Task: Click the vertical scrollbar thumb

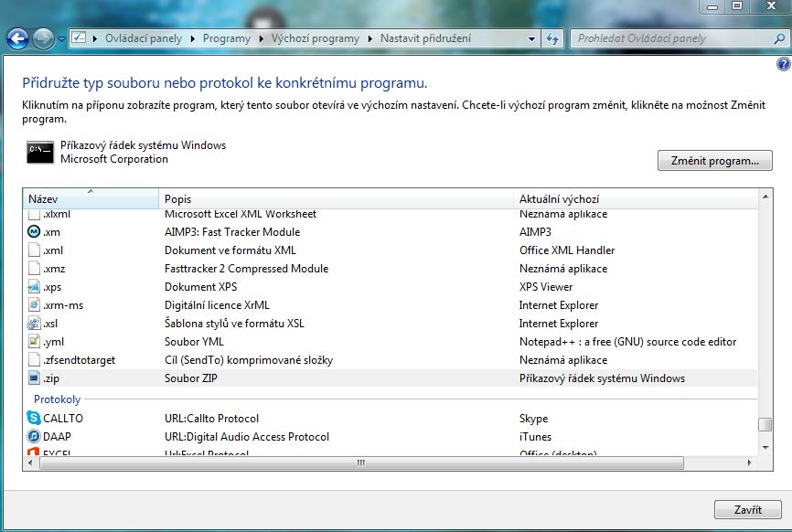Action: pos(765,424)
